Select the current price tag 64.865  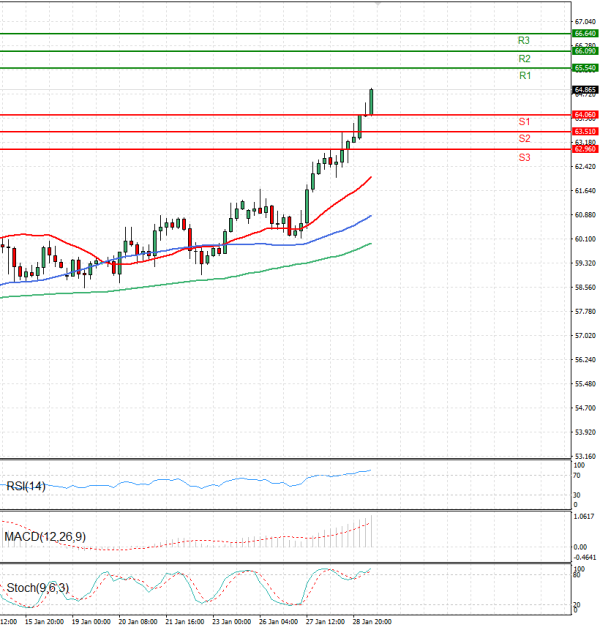[x=585, y=89]
